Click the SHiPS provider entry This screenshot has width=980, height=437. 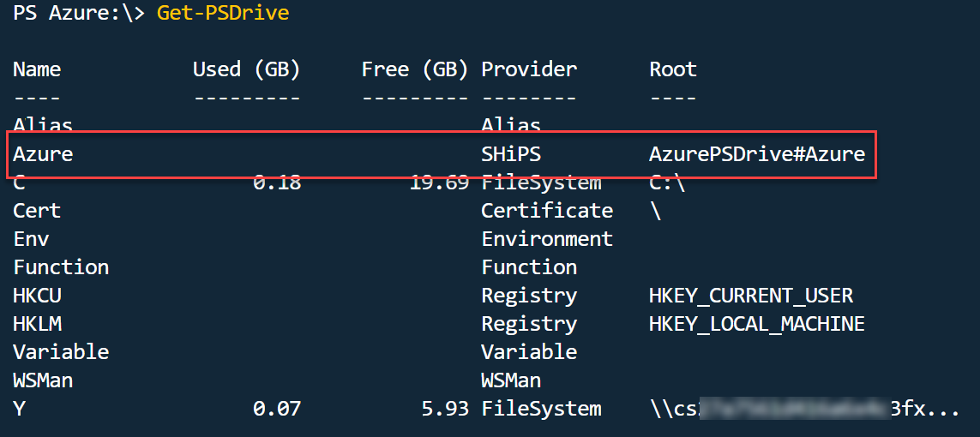coord(512,154)
